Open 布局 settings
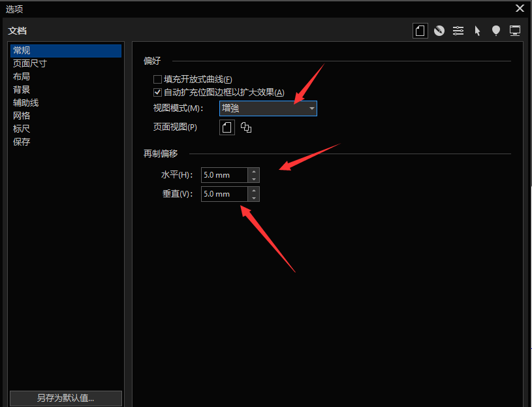532x407 pixels. click(66, 76)
